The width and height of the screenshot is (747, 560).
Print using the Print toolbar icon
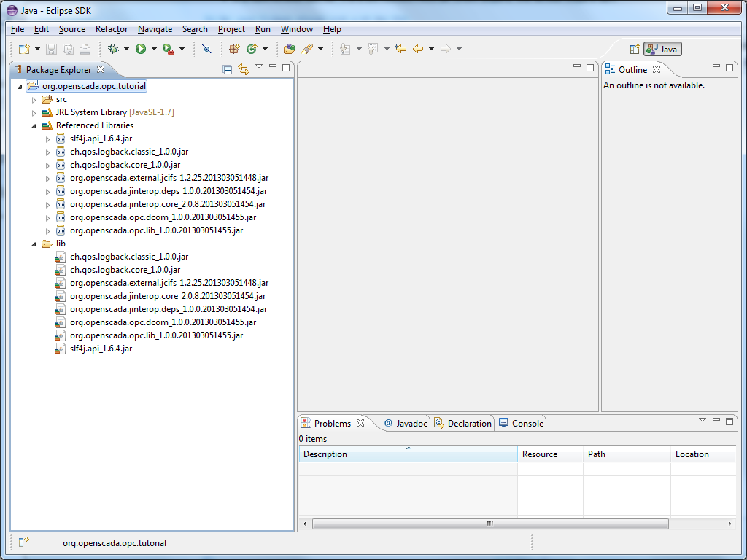(x=85, y=48)
